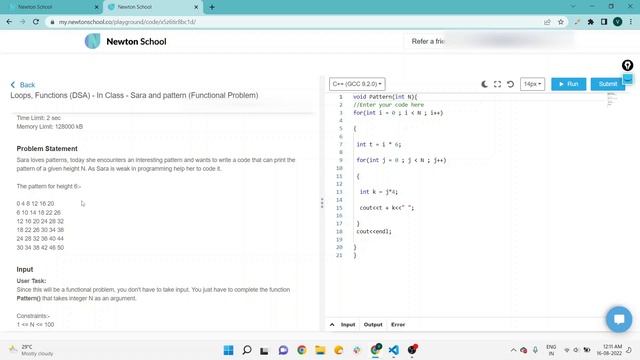Screen dimensions: 640x360
Task: Open the Output tab at editor bottom
Action: pos(373,324)
